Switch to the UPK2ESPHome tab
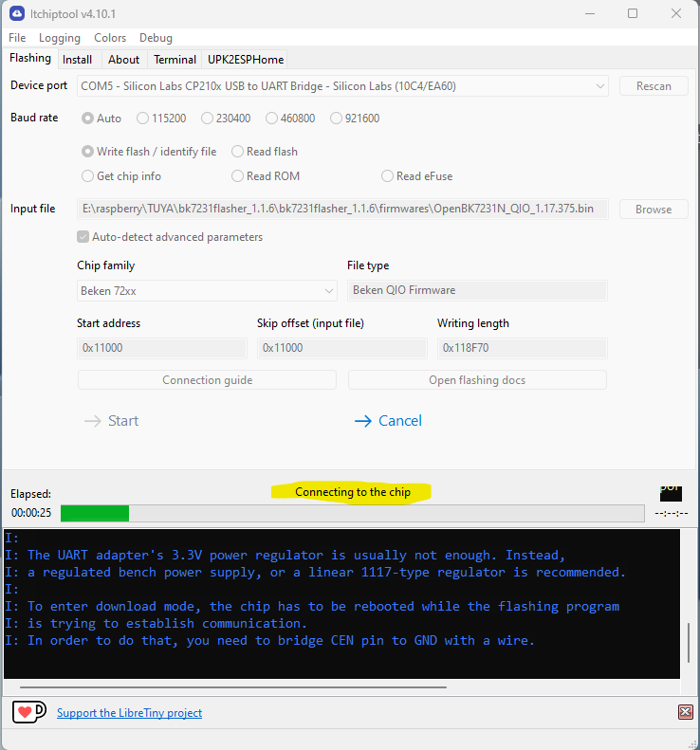Viewport: 700px width, 750px height. click(246, 60)
